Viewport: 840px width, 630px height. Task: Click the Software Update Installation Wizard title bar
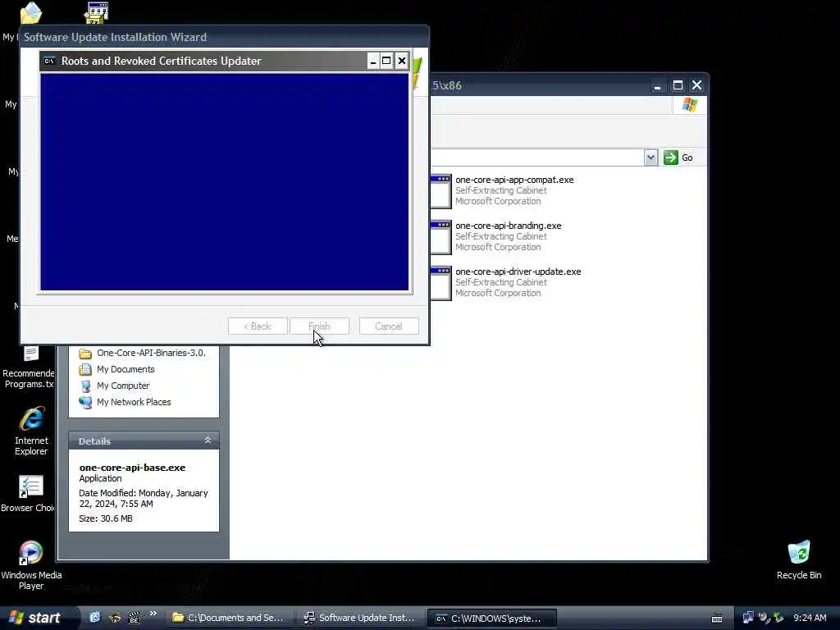click(x=224, y=37)
